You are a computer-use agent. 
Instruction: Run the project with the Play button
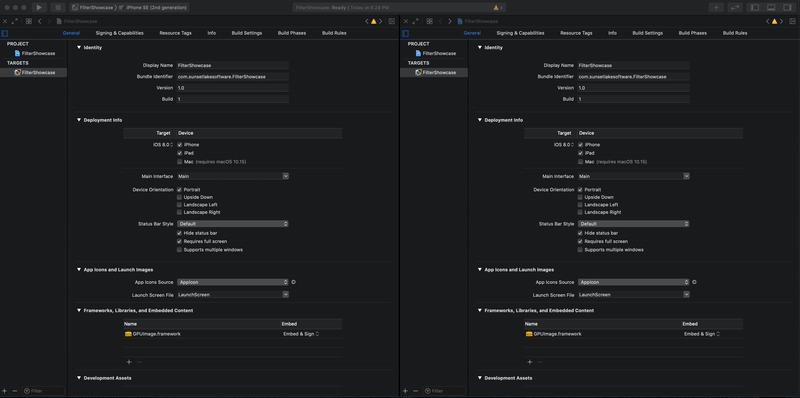pyautogui.click(x=39, y=8)
